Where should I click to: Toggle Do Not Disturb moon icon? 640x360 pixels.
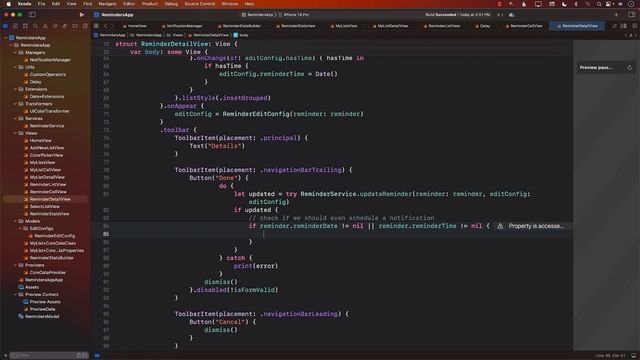(564, 4)
